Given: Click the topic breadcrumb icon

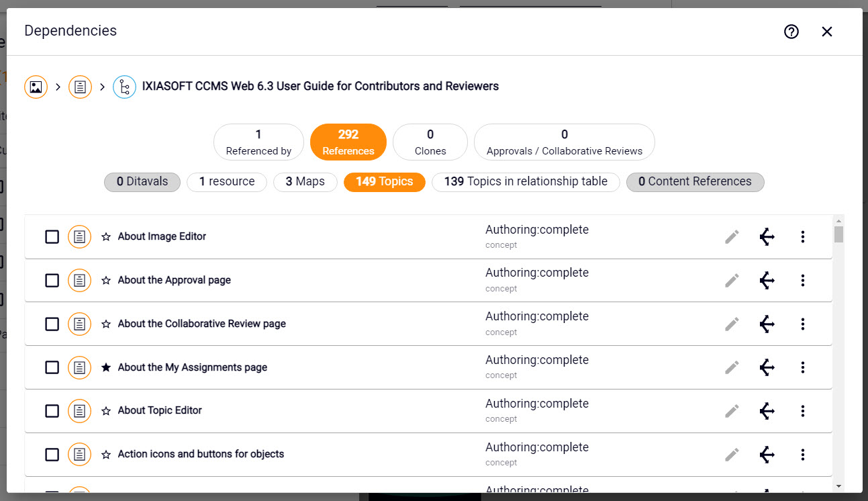Looking at the screenshot, I should point(80,87).
